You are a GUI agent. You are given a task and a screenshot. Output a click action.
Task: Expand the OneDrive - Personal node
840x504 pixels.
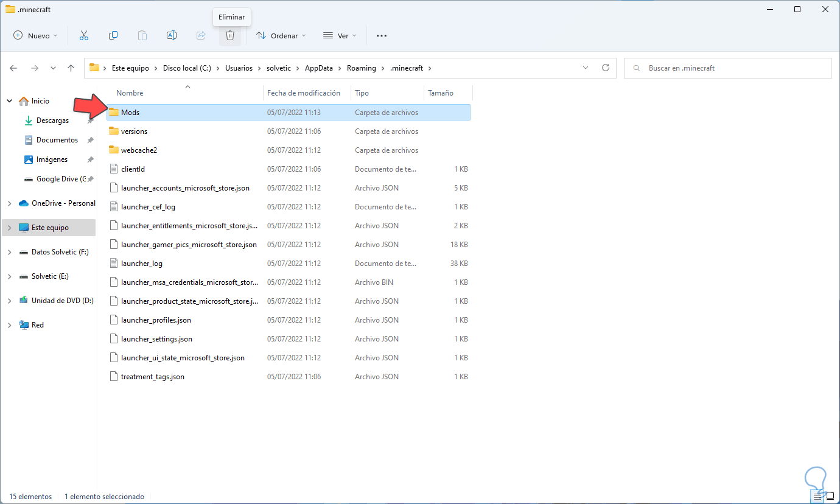click(9, 203)
